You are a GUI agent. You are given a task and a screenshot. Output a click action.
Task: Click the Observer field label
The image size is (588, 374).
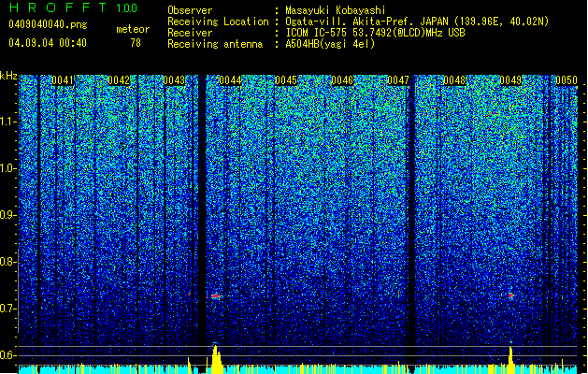[190, 10]
